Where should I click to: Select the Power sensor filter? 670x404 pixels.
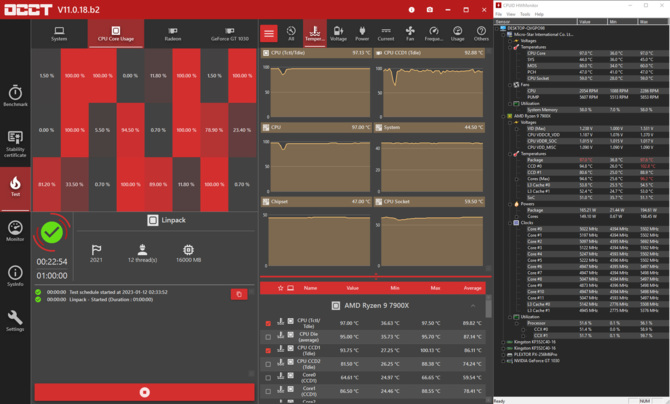pyautogui.click(x=362, y=33)
